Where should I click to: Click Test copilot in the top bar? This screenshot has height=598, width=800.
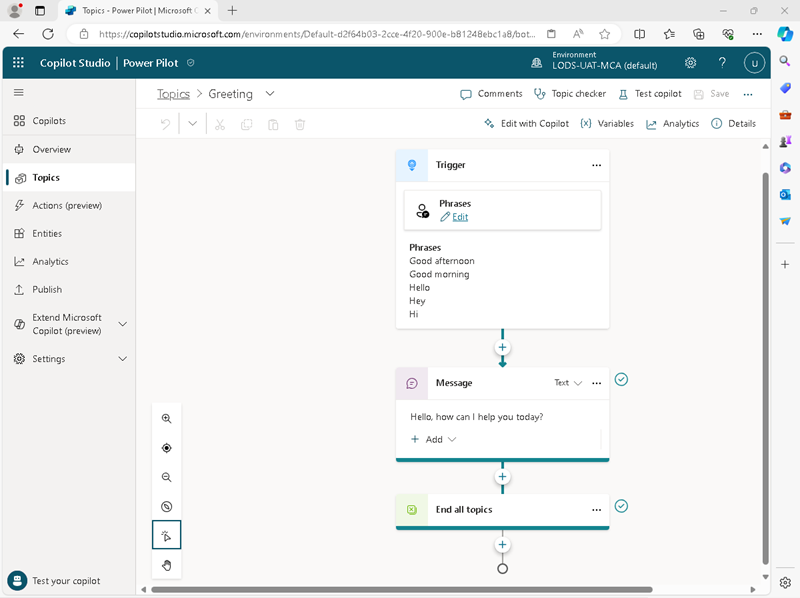click(x=649, y=94)
